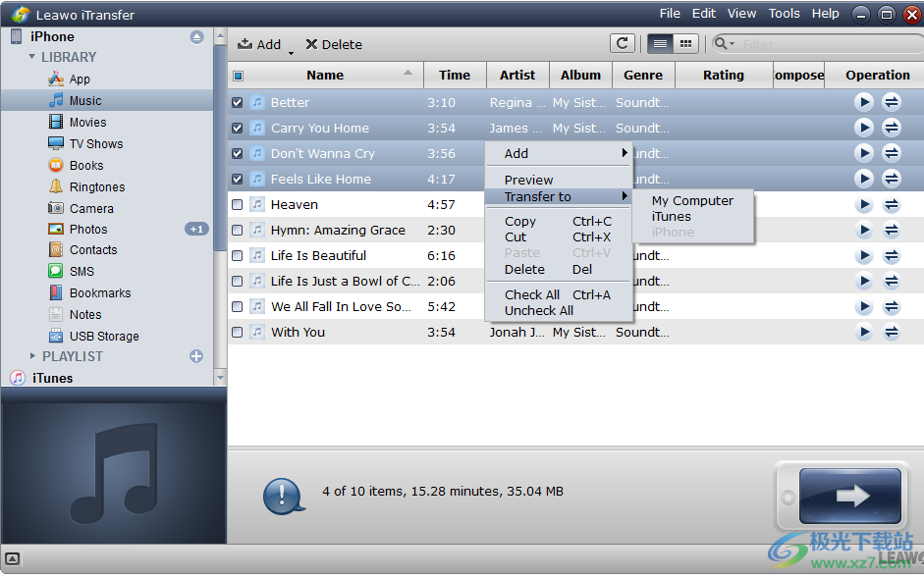The height and width of the screenshot is (579, 924).
Task: Open the App library category
Action: coord(79,79)
